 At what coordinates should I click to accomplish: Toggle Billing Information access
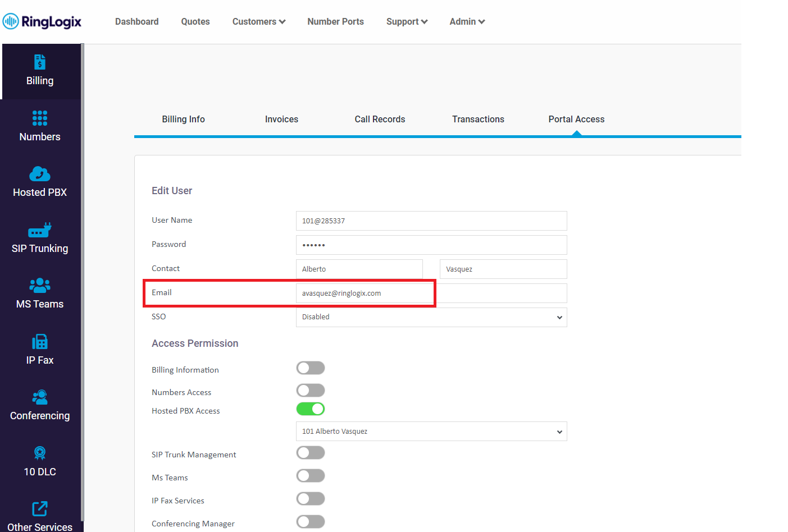tap(311, 368)
